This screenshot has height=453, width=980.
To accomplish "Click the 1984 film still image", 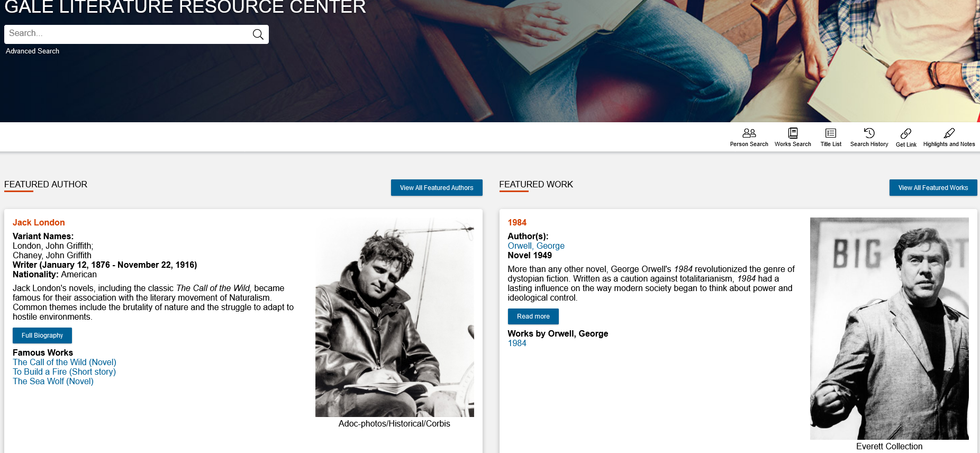I will 889,328.
